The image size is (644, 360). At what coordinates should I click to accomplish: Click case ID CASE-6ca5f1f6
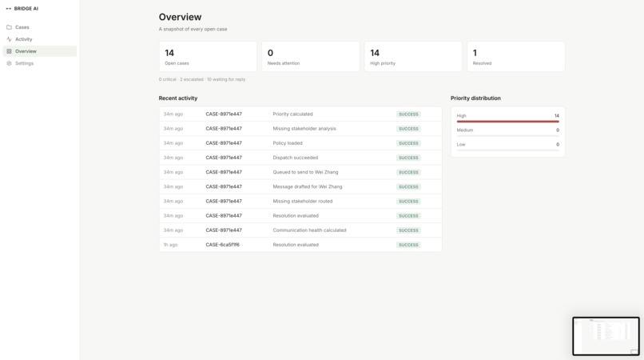(x=222, y=245)
